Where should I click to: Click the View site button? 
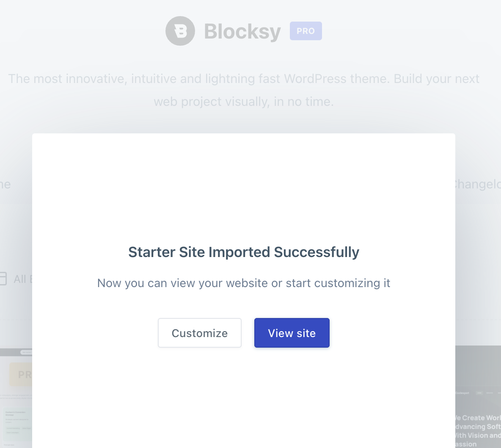(x=292, y=333)
